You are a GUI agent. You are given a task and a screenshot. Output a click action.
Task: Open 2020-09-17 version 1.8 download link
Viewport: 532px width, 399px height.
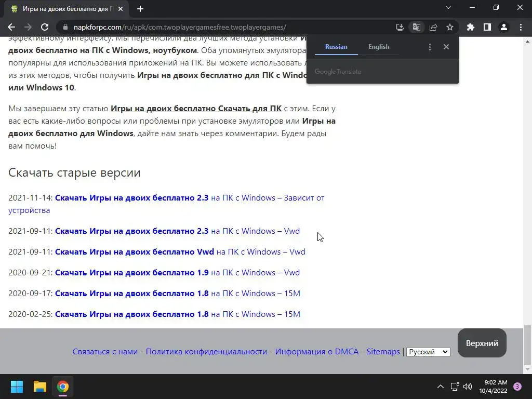178,293
